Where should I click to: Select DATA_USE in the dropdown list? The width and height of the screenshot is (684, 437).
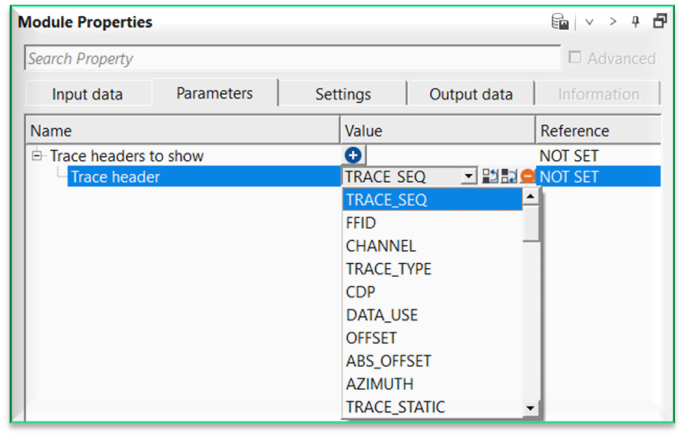pos(432,315)
